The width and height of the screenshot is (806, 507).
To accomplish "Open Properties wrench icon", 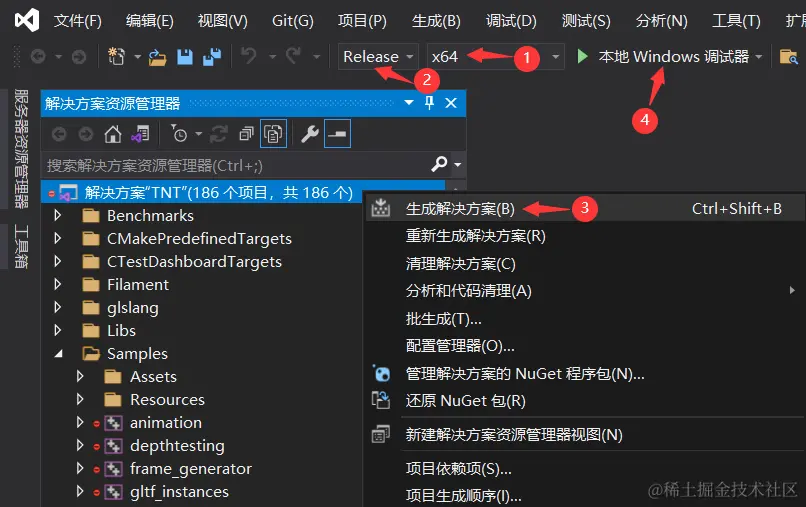I will pos(310,134).
